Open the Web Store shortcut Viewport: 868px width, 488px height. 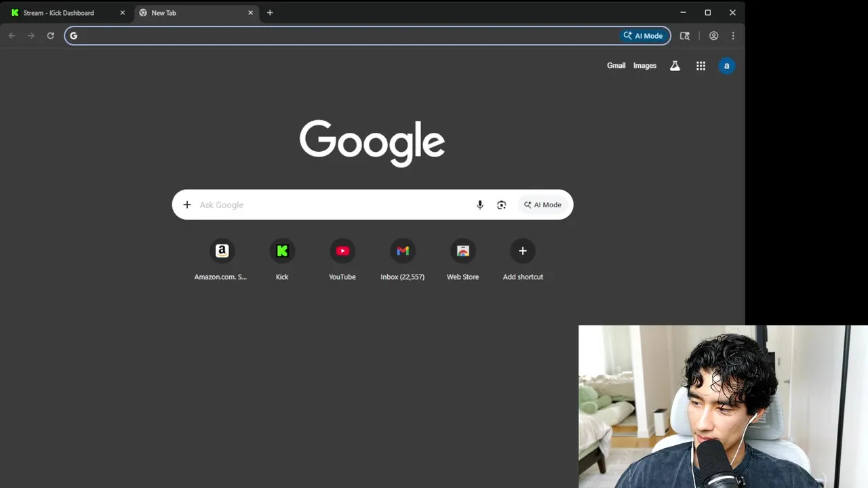coord(462,260)
